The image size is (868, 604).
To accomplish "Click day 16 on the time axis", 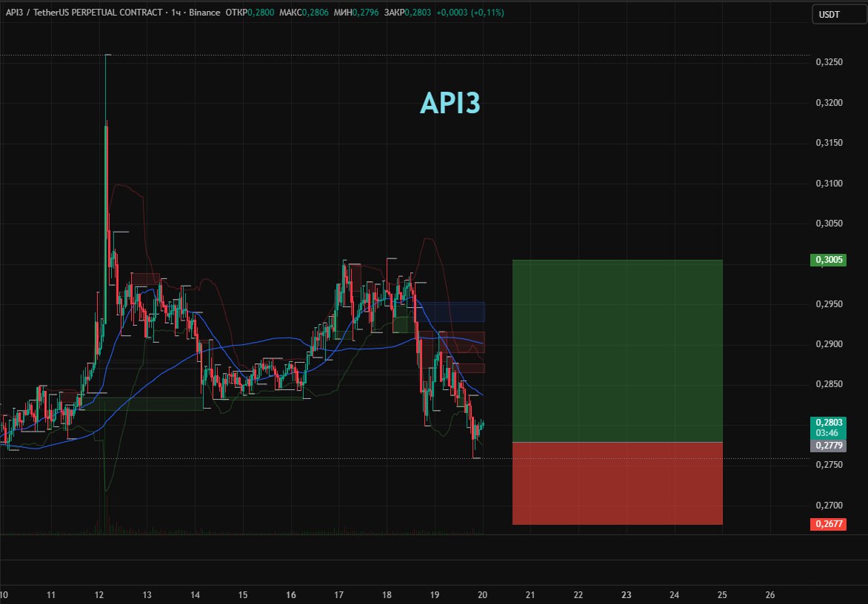I will (290, 595).
